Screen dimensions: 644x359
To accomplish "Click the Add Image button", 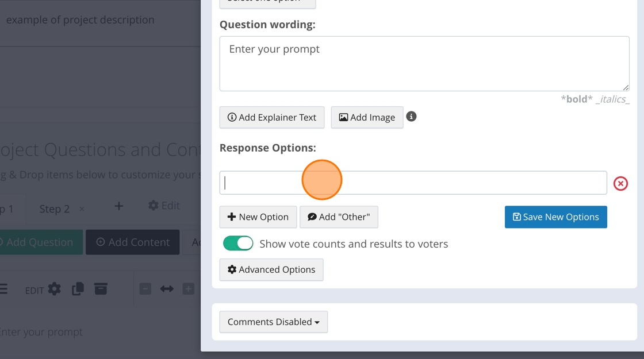I will click(x=367, y=117).
